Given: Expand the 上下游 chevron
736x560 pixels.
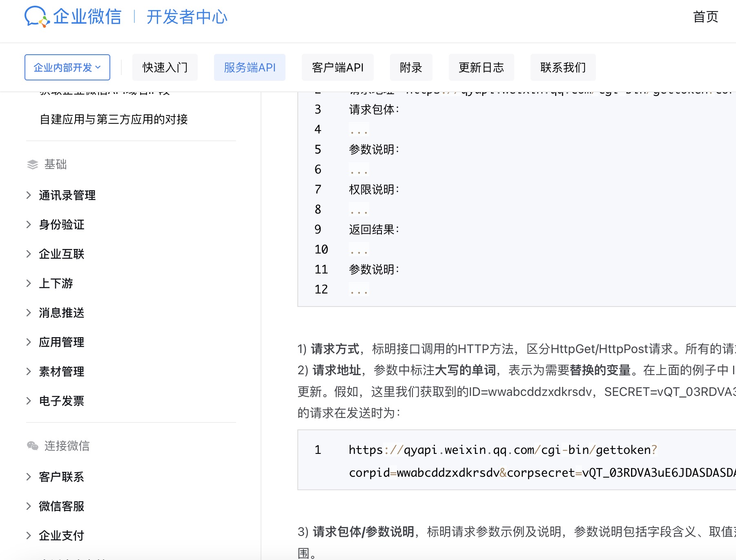Looking at the screenshot, I should [29, 283].
